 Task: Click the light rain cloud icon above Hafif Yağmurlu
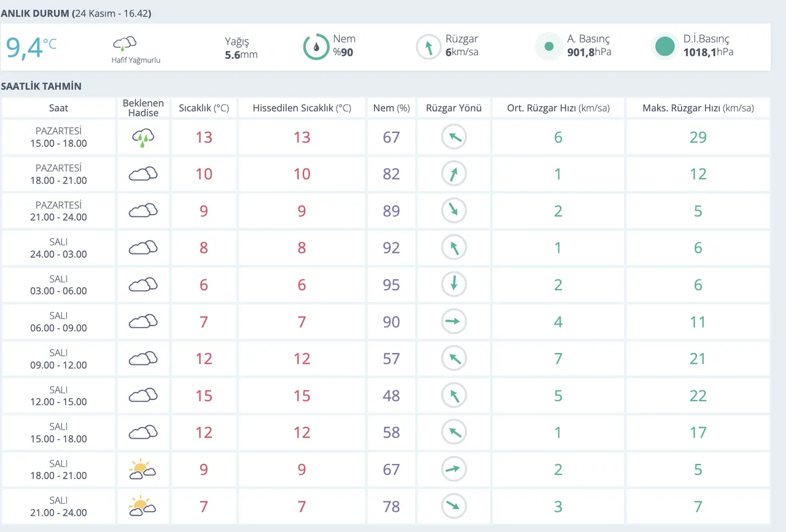coord(124,44)
